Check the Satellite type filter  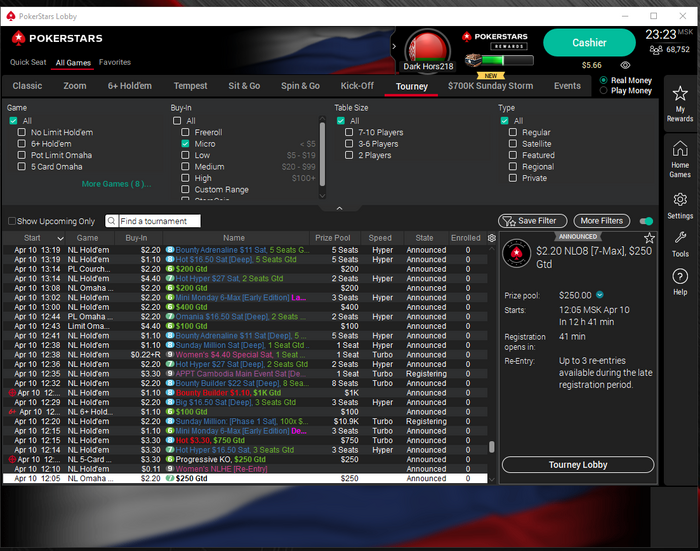click(x=513, y=144)
